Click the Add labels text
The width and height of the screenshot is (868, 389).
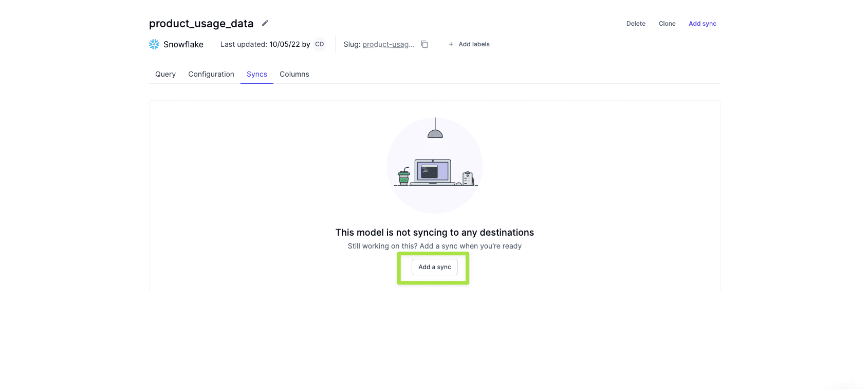point(474,44)
